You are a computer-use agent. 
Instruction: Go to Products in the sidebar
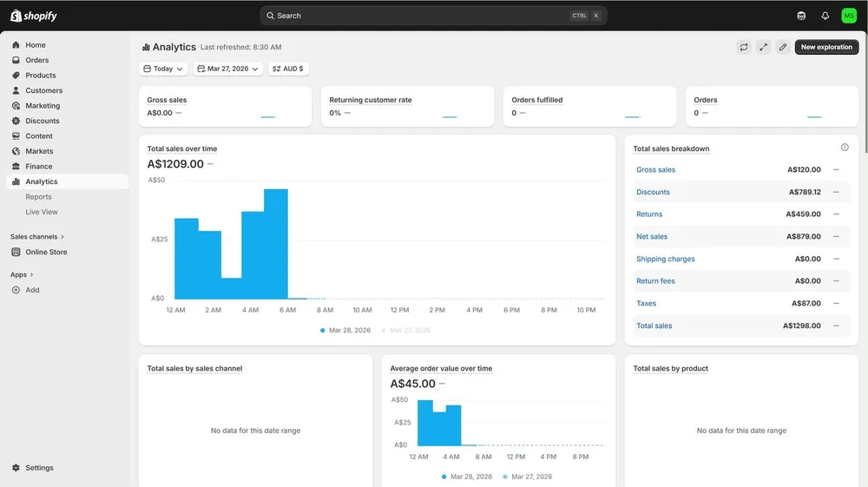(41, 76)
